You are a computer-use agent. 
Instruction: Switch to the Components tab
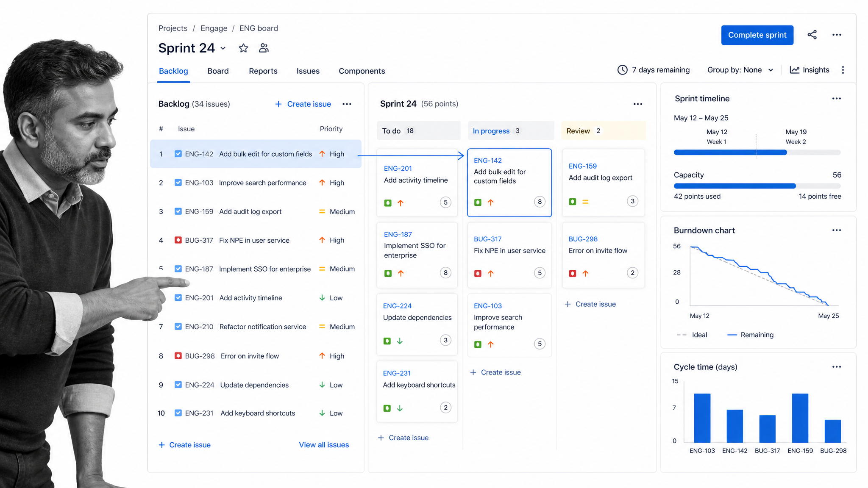tap(362, 71)
